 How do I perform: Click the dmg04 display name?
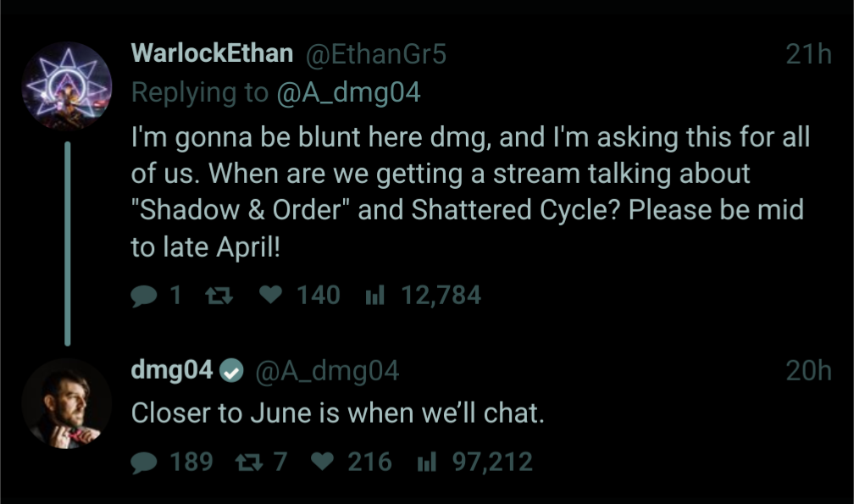171,370
